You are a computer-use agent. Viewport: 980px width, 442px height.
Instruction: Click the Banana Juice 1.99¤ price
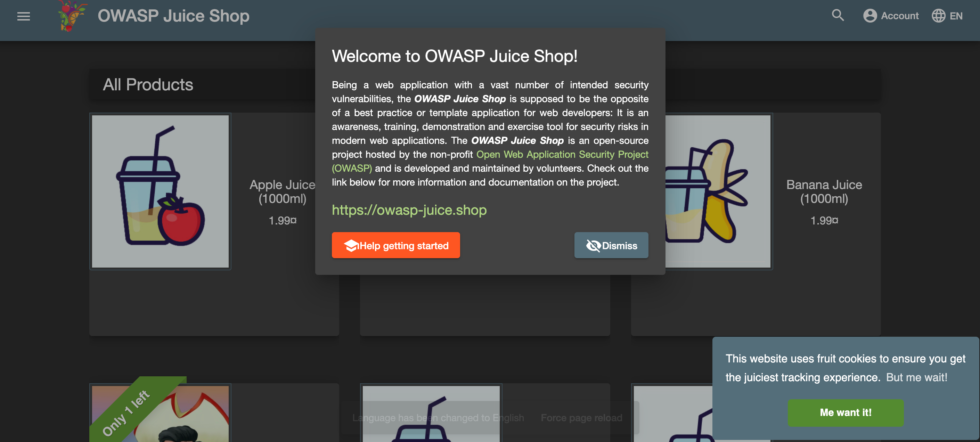[x=824, y=220]
